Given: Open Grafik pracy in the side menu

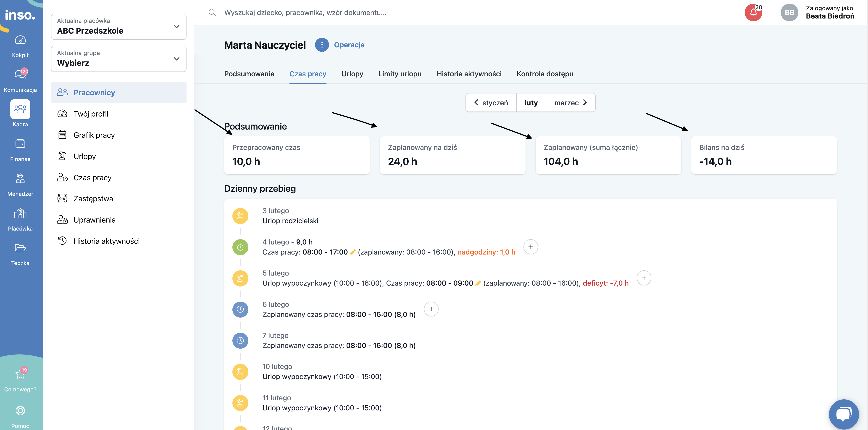Looking at the screenshot, I should pyautogui.click(x=119, y=135).
